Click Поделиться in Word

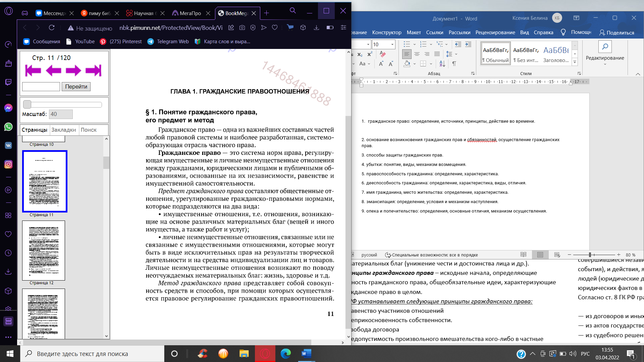coord(616,33)
